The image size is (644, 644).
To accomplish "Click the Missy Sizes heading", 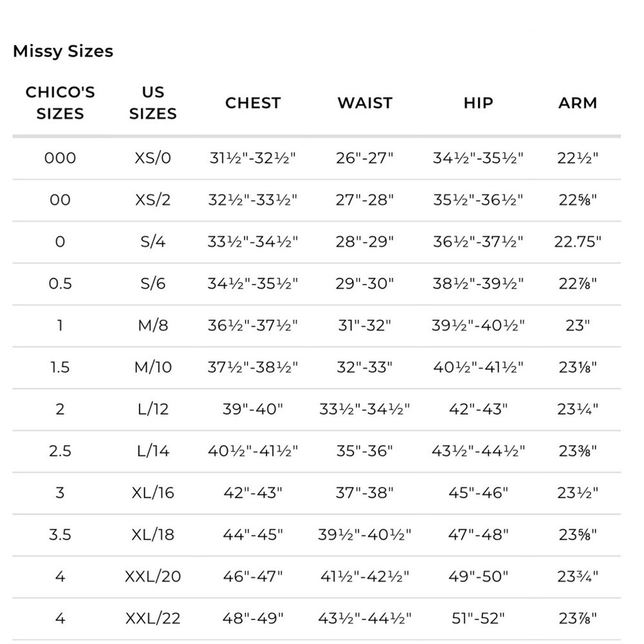I will pyautogui.click(x=63, y=52).
